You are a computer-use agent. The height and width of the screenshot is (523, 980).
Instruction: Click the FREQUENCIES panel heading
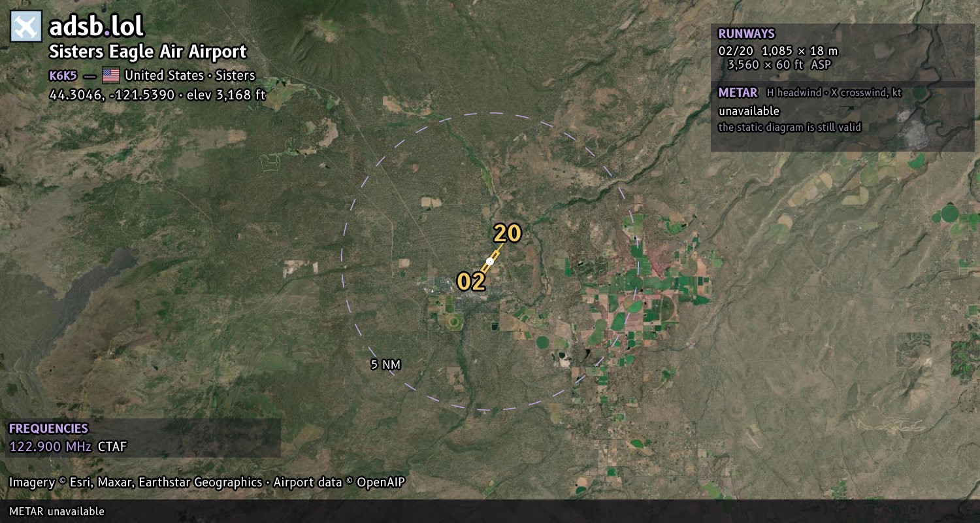click(x=48, y=429)
